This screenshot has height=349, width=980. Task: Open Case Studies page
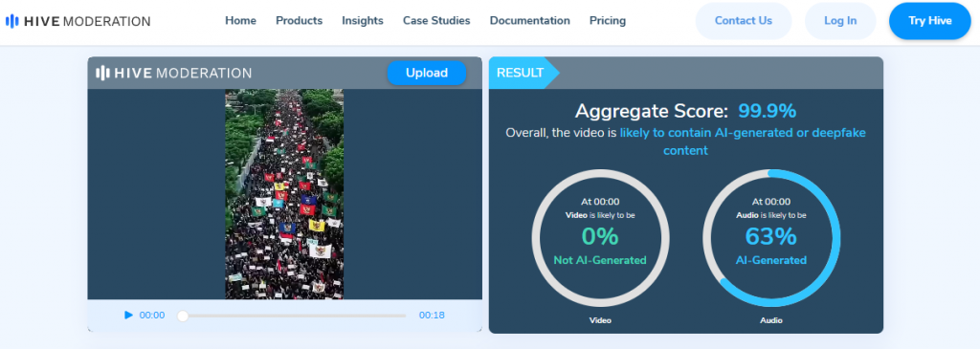[x=436, y=21]
